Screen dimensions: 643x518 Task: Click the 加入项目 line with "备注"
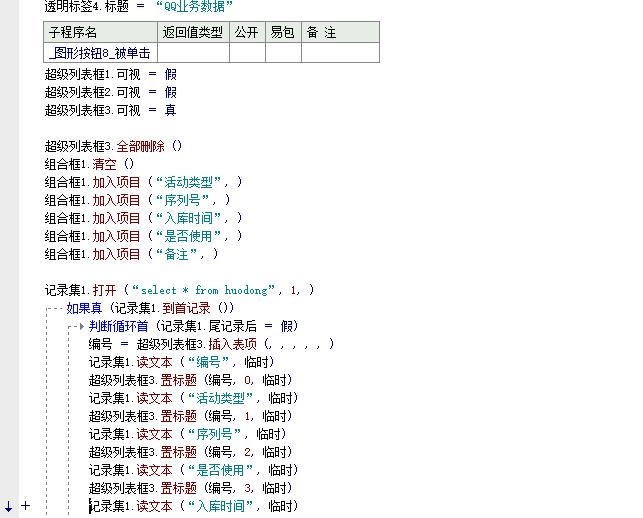[131, 254]
